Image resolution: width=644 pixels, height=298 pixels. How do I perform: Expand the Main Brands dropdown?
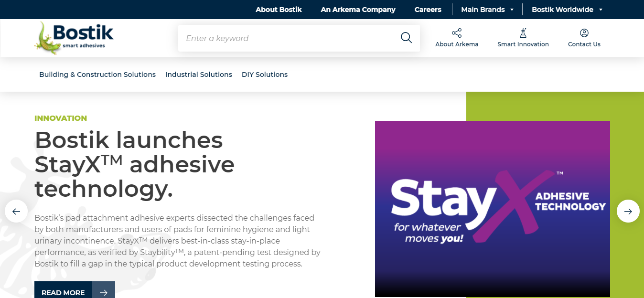pyautogui.click(x=487, y=10)
